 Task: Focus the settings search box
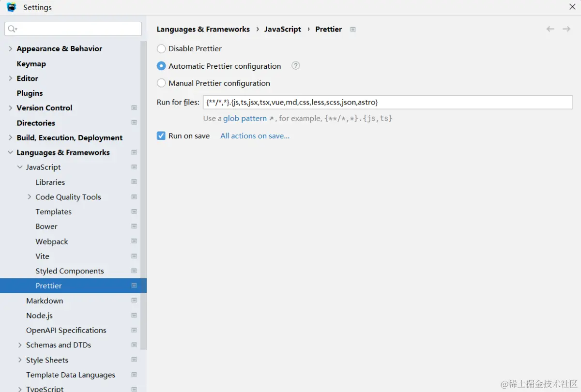coord(73,29)
